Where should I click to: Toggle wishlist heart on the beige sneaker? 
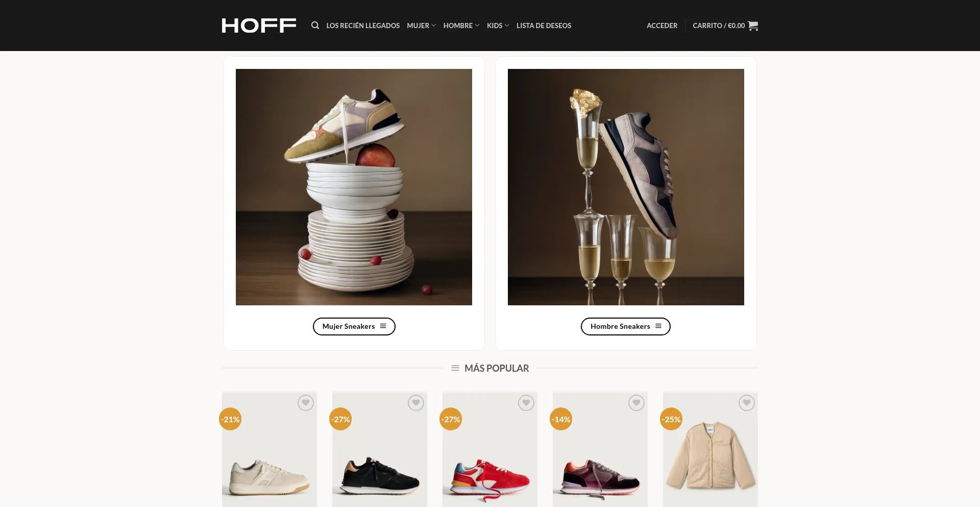coord(306,403)
